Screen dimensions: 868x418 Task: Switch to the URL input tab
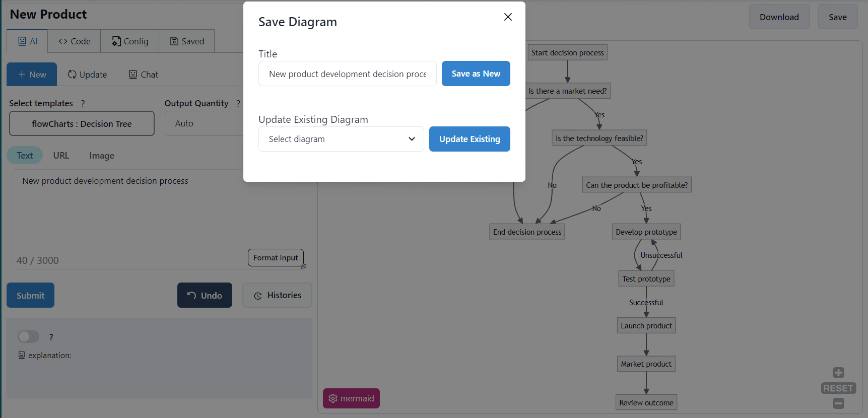pyautogui.click(x=61, y=155)
